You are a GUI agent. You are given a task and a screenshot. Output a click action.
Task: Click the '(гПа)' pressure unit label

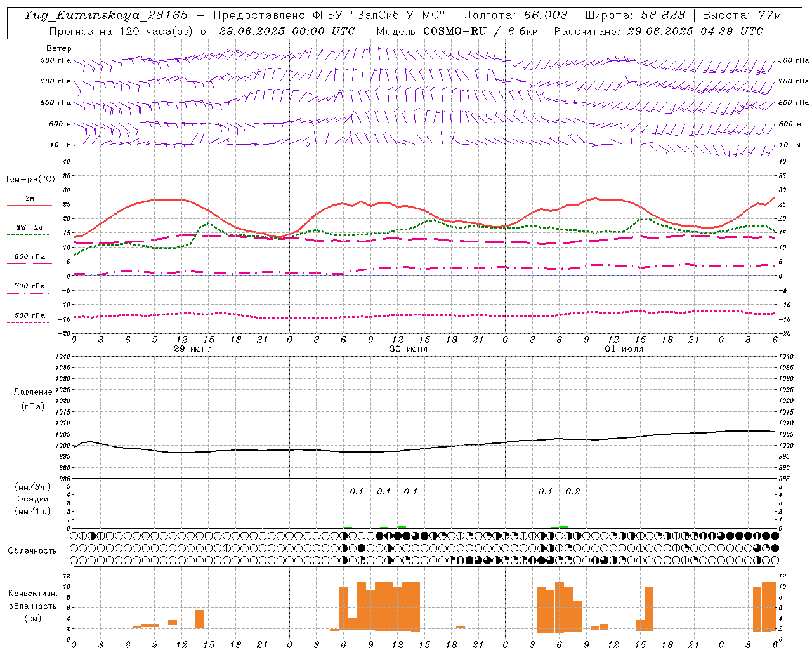[x=33, y=406]
